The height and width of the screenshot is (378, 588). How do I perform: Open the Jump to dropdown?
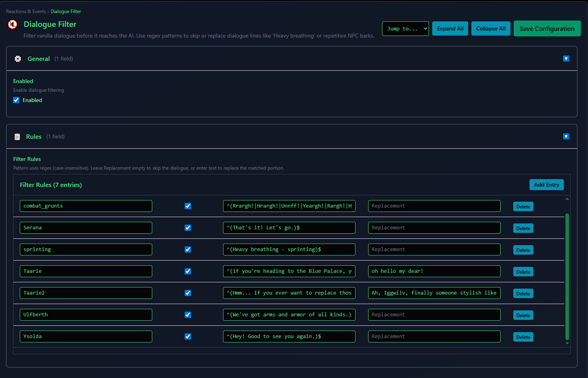[x=405, y=29]
